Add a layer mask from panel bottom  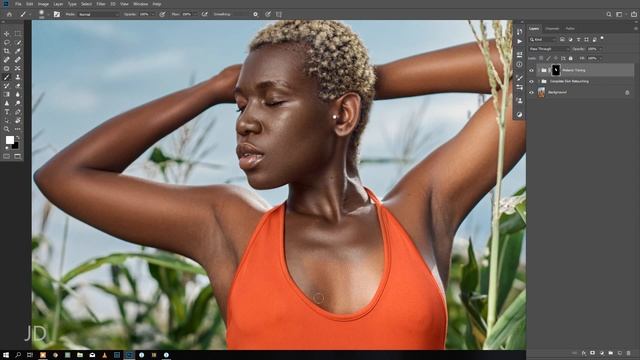point(592,353)
